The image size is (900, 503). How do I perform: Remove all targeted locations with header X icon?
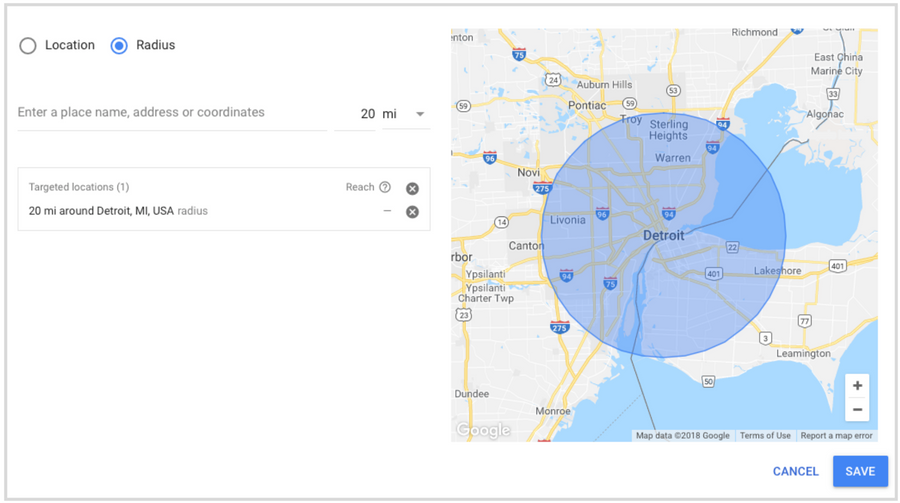412,188
